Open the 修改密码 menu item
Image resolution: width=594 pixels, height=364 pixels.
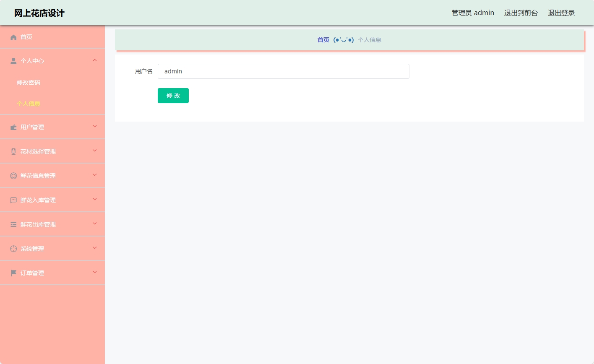pos(28,83)
